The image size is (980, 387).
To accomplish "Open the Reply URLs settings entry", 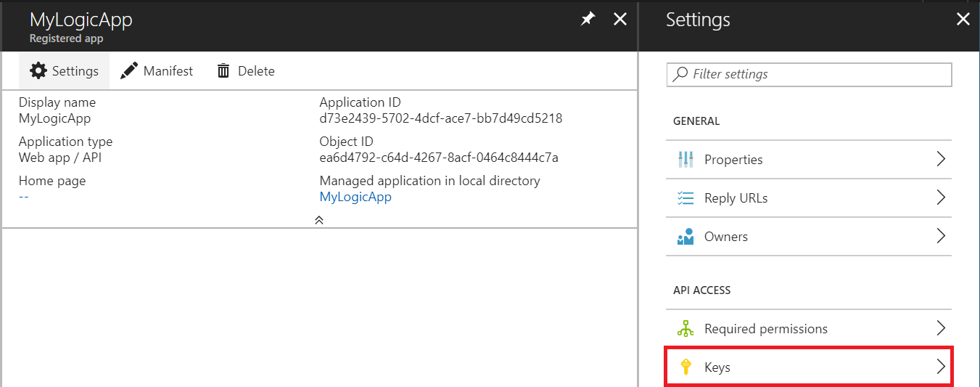I will 809,197.
